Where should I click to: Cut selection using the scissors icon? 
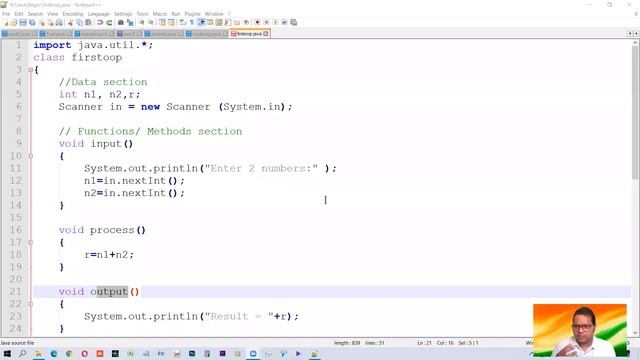pos(70,22)
